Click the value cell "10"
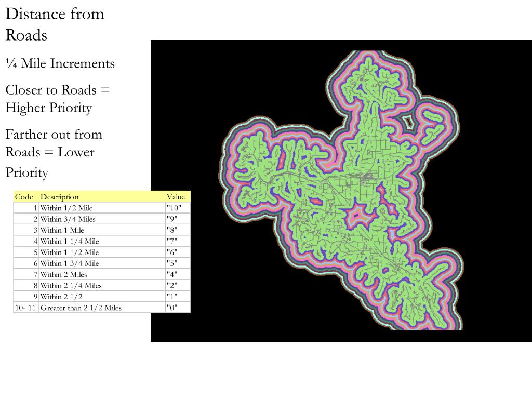Image resolution: width=532 pixels, height=399 pixels. pos(178,208)
